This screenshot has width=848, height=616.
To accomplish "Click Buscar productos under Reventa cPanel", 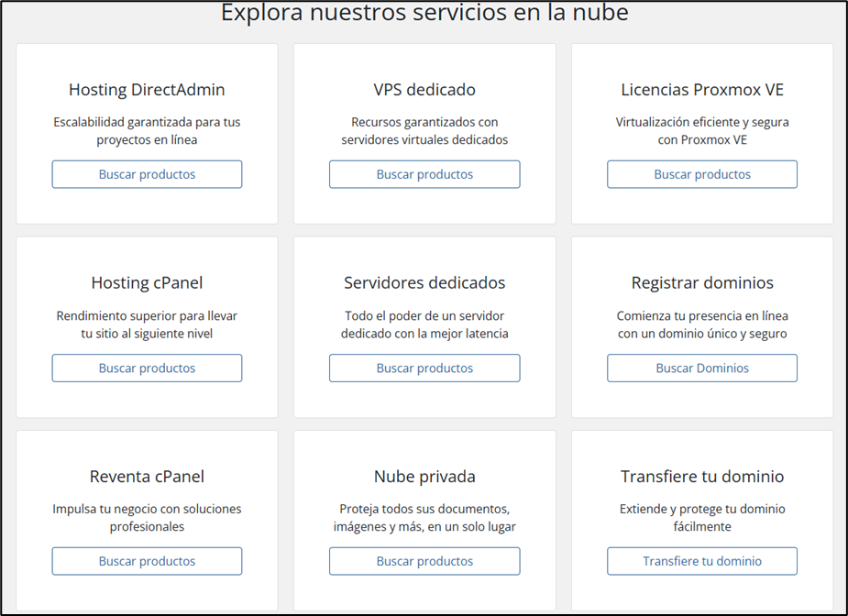I will click(147, 561).
